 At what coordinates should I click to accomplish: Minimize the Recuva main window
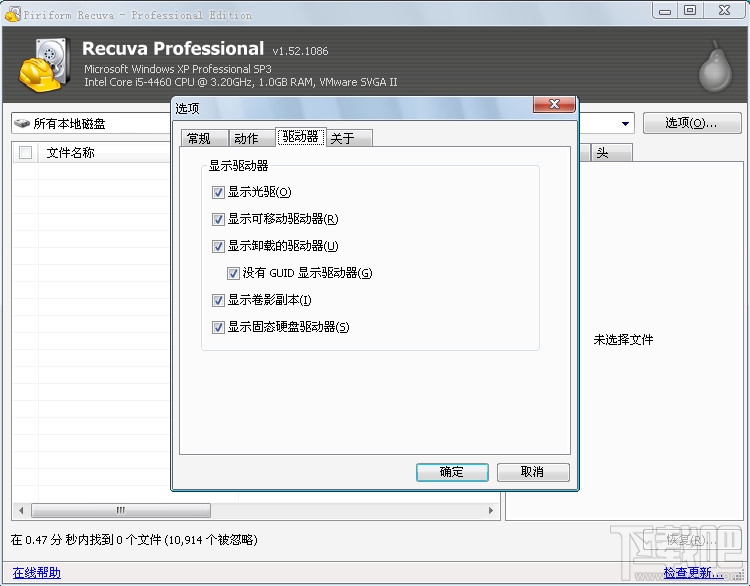665,11
